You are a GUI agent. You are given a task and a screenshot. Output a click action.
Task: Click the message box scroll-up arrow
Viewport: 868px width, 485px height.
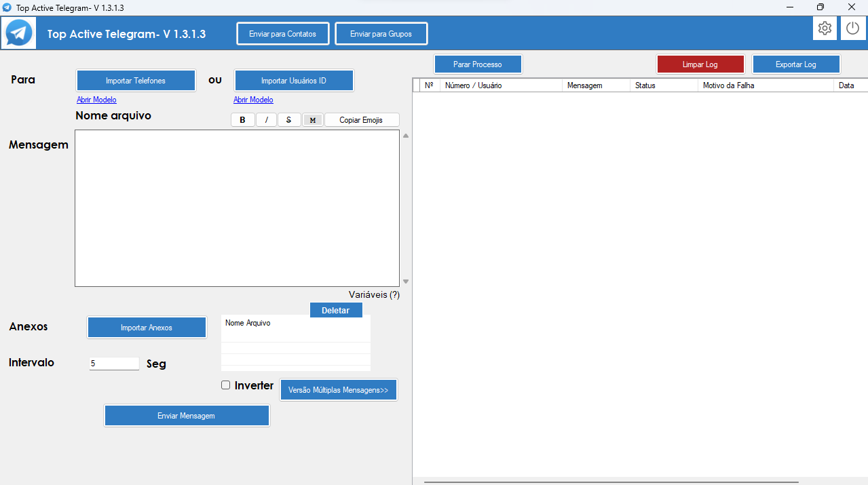point(406,136)
